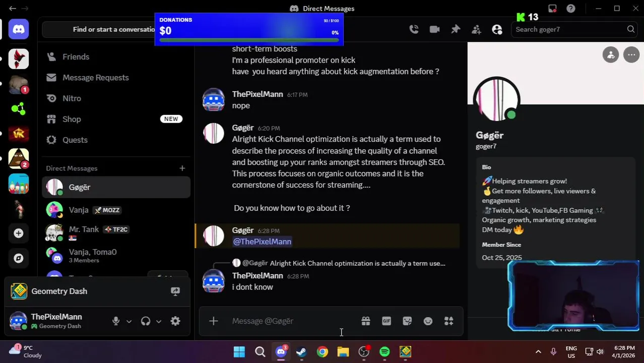
Task: Select Gøgër direct message conversation
Action: [116, 188]
